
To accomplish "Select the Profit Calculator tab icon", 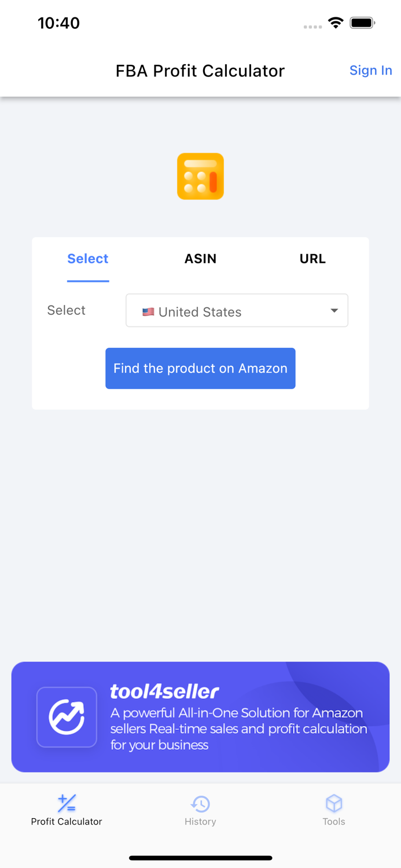I will [x=67, y=803].
